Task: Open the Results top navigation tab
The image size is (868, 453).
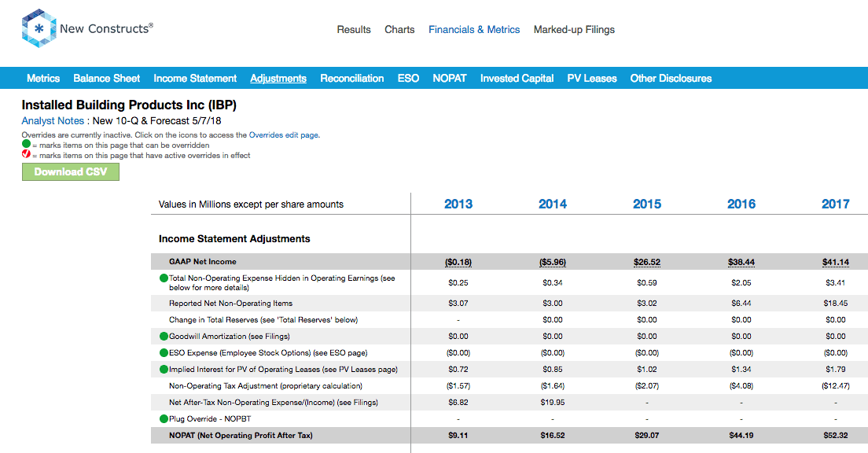Action: click(x=354, y=29)
